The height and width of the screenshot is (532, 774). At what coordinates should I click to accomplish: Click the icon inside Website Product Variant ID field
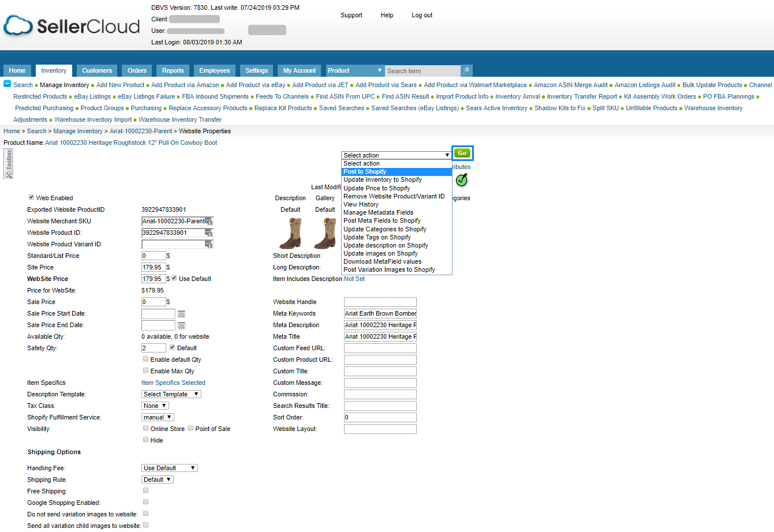point(209,245)
